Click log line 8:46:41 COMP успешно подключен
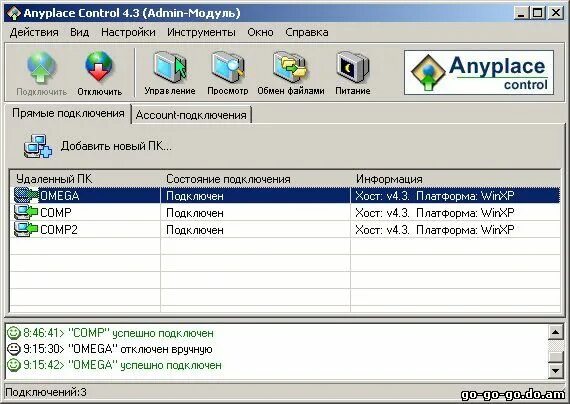The image size is (570, 404). pyautogui.click(x=118, y=333)
